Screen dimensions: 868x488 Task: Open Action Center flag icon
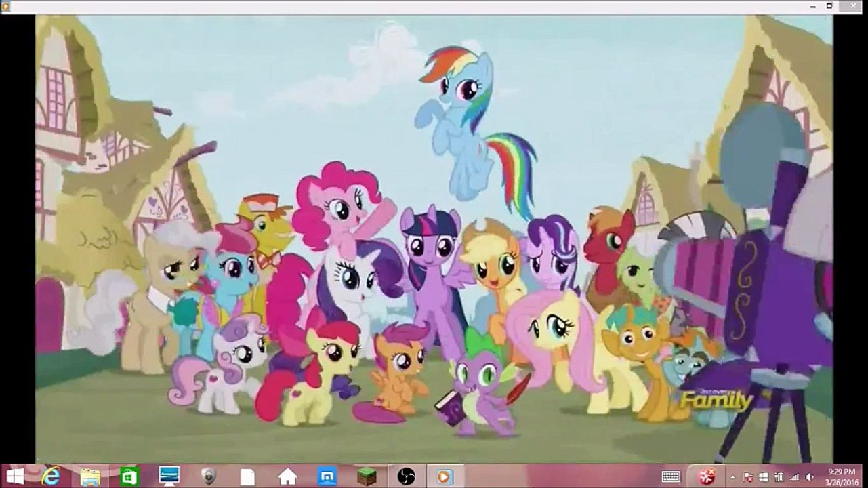749,477
